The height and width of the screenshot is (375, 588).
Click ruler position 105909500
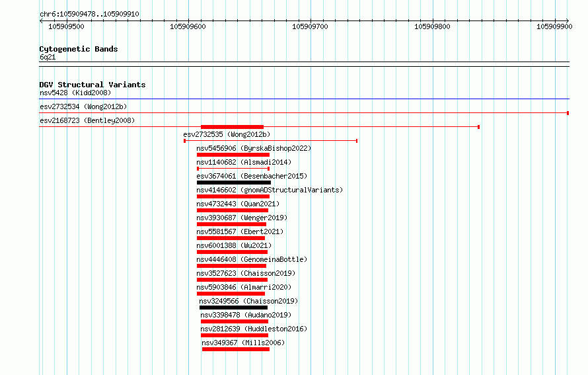click(66, 26)
